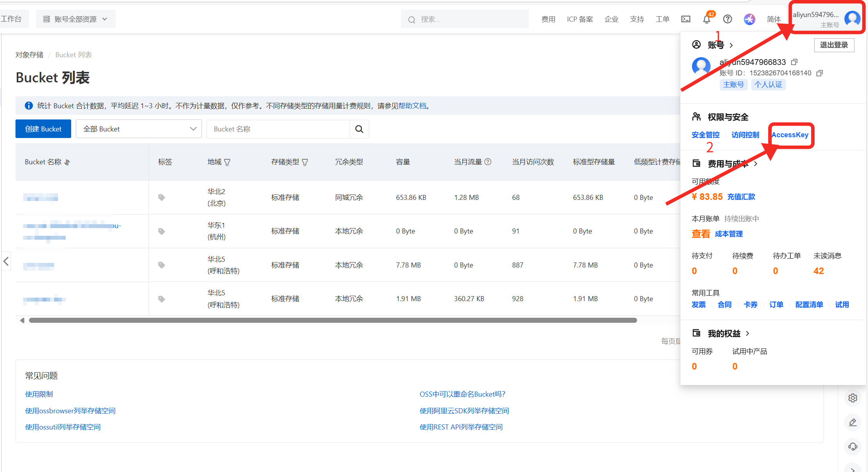Image resolution: width=868 pixels, height=472 pixels.
Task: Click the settings gear on the right edge
Action: 853,397
